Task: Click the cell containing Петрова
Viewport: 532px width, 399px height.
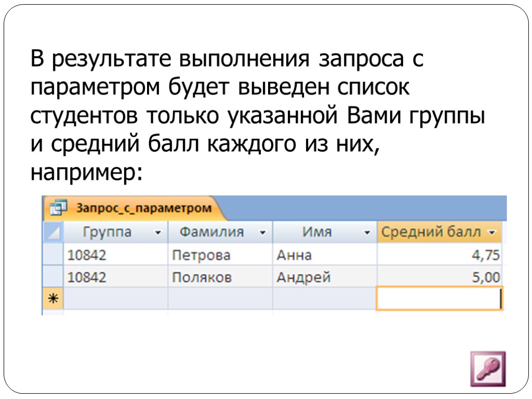Action: (201, 255)
